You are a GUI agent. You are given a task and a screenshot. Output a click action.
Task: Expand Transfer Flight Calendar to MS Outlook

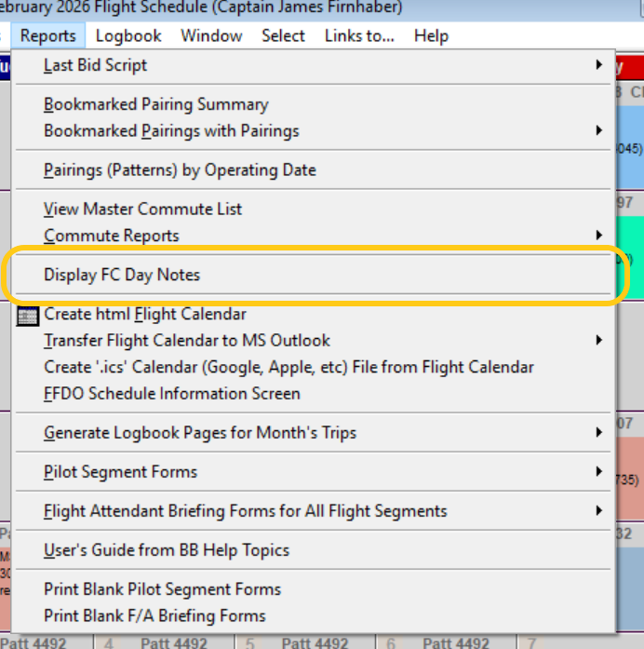point(598,341)
